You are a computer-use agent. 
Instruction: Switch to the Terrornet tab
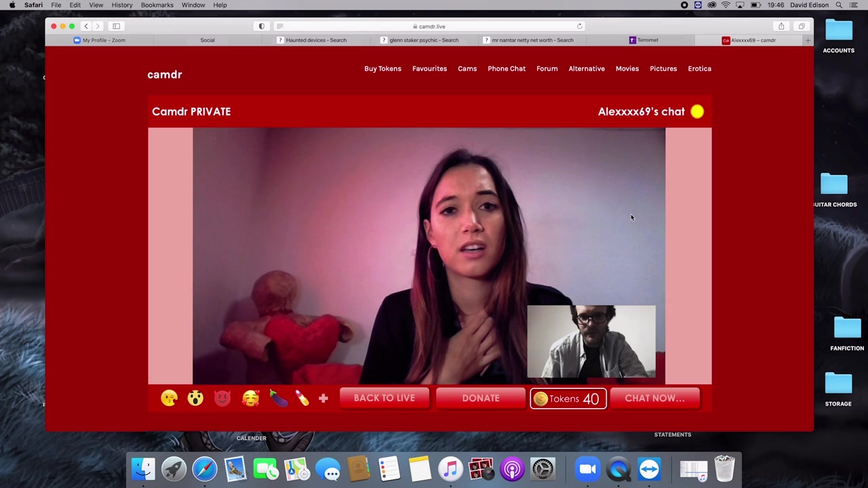point(644,40)
